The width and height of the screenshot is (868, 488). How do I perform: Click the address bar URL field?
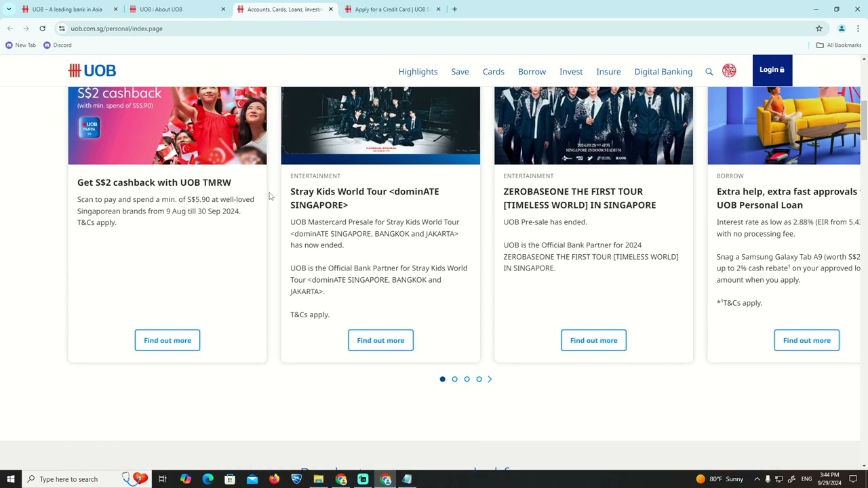(x=434, y=28)
